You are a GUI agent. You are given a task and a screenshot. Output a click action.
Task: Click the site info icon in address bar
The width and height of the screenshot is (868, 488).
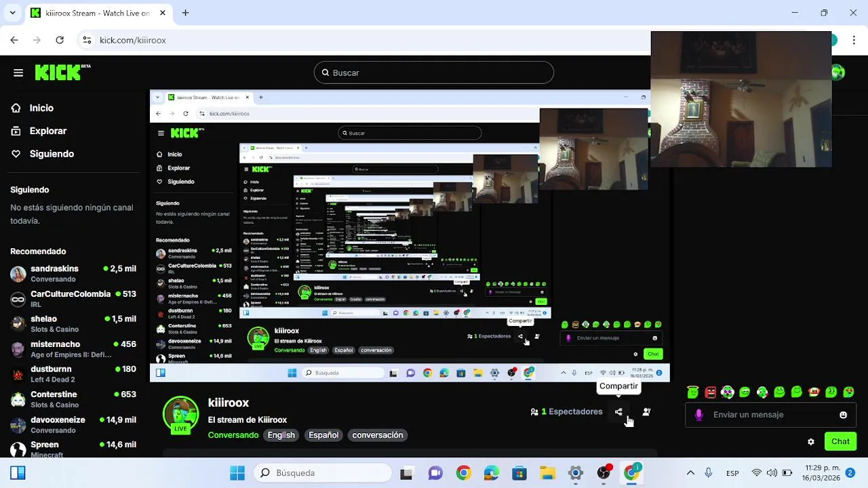coord(87,40)
